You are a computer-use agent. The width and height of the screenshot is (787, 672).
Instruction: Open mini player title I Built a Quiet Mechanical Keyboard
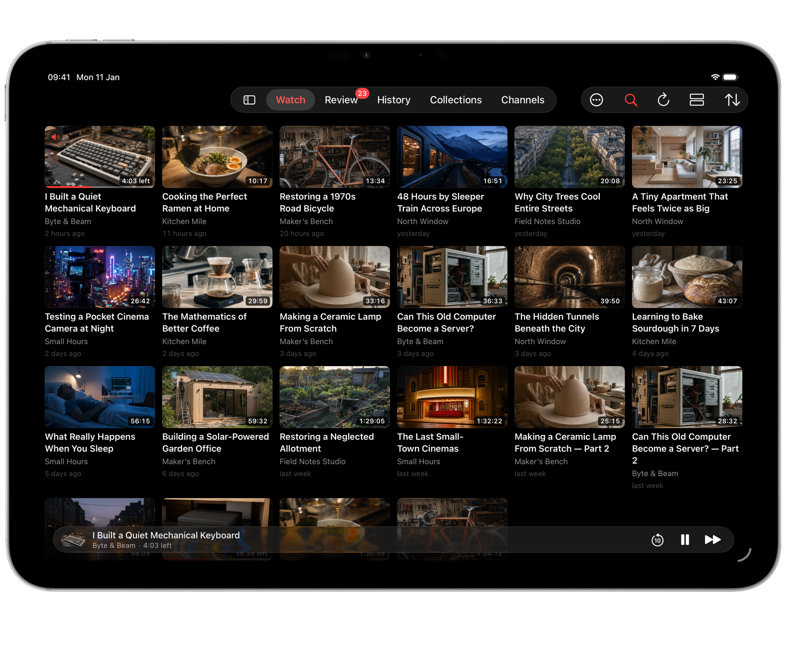click(x=166, y=535)
